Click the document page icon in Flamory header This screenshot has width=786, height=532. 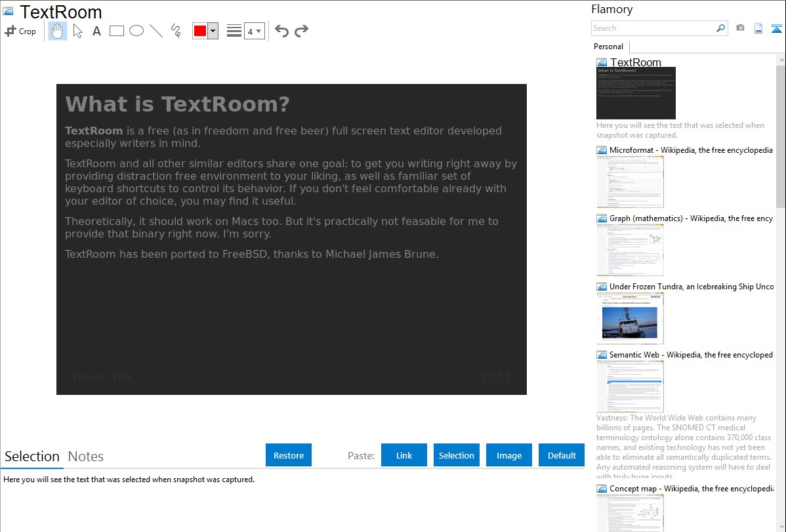click(x=758, y=28)
